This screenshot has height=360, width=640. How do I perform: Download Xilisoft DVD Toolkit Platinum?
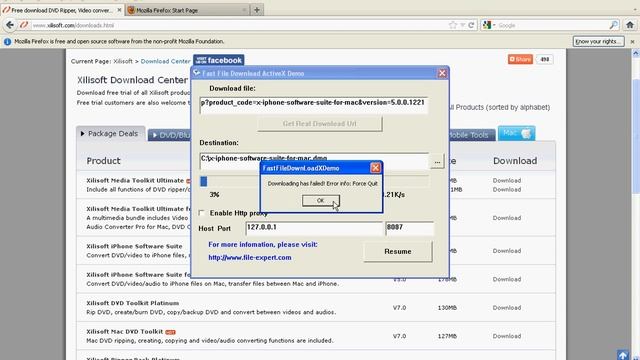coord(507,308)
